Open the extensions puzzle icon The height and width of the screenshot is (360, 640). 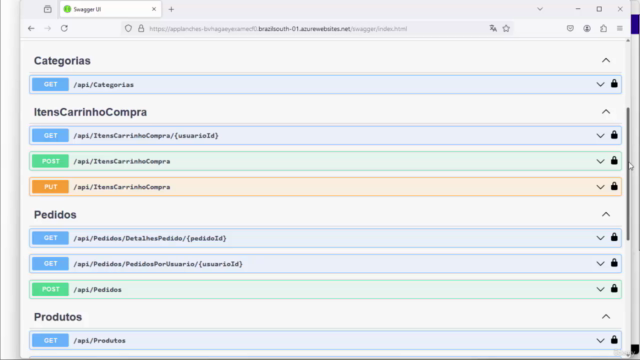point(603,28)
